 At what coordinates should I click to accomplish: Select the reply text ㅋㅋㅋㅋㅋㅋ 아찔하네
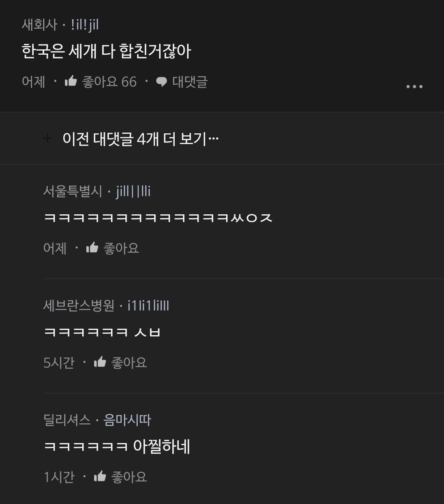(x=117, y=446)
